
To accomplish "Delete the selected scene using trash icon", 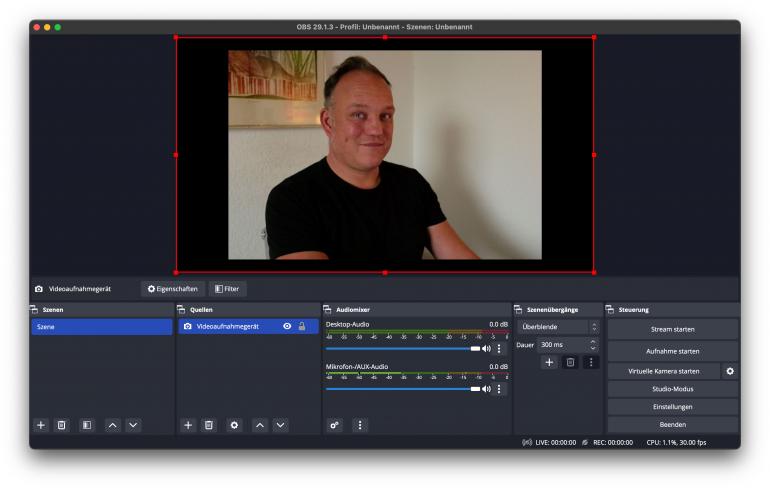I will pyautogui.click(x=61, y=425).
